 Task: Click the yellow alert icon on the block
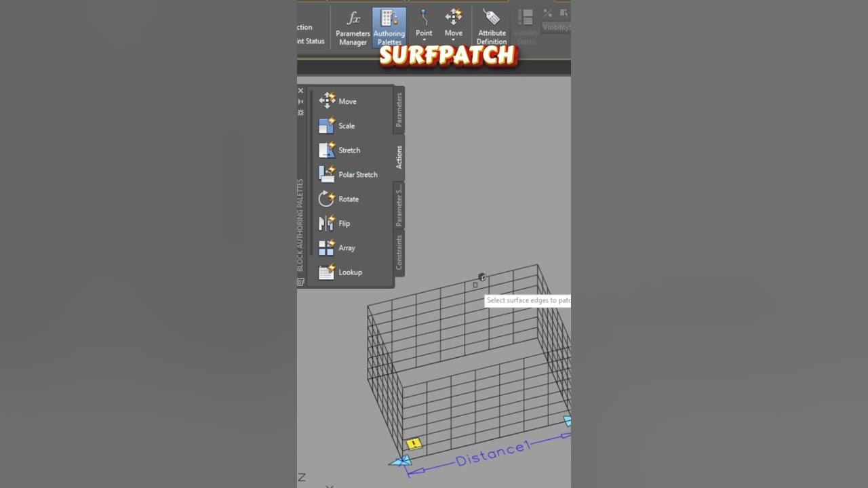click(x=414, y=443)
